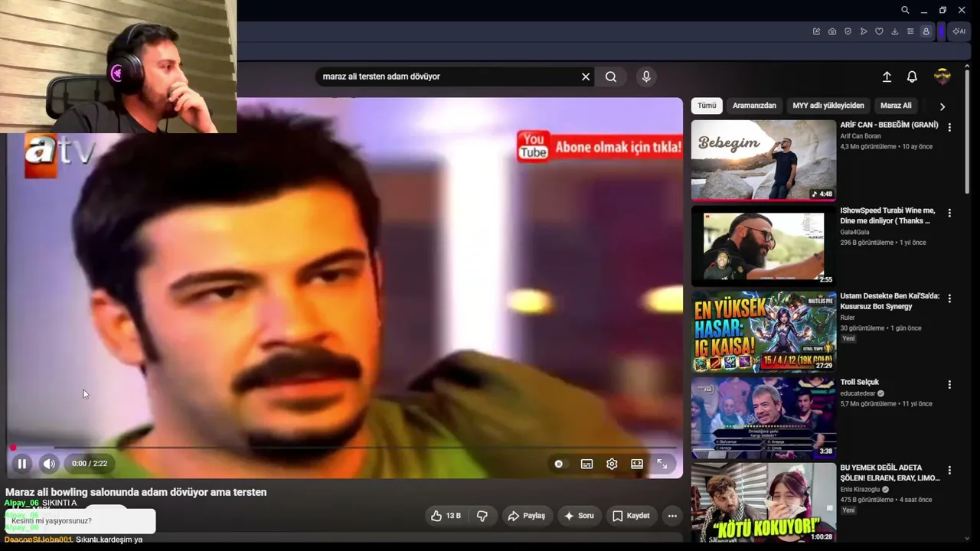Select the Maraz Ali filter chip
Viewport: 980px width, 551px height.
[896, 106]
